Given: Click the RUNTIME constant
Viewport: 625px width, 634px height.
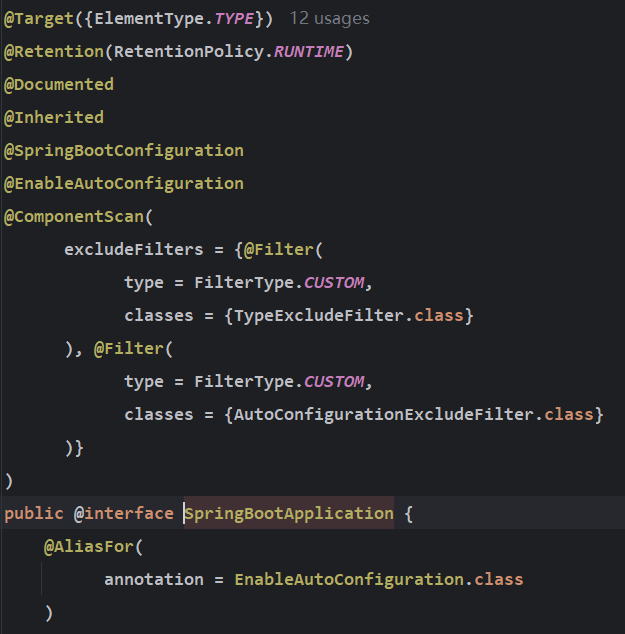Looking at the screenshot, I should pyautogui.click(x=309, y=52).
